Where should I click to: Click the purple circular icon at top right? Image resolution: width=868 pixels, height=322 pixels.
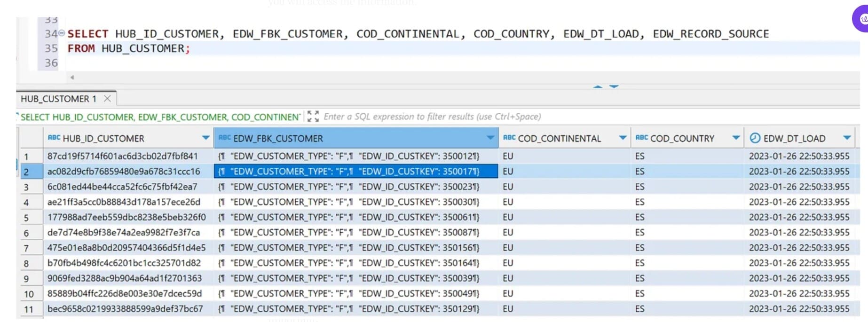click(x=861, y=19)
